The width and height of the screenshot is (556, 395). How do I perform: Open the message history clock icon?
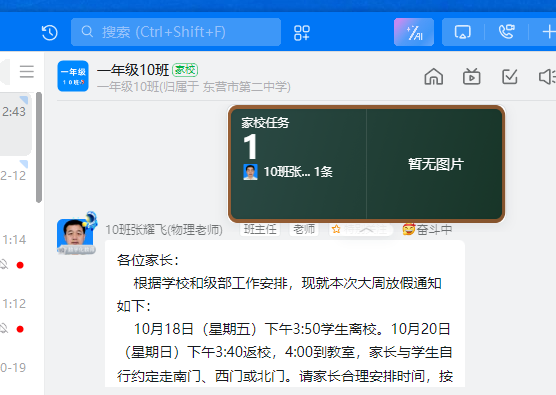pyautogui.click(x=50, y=33)
